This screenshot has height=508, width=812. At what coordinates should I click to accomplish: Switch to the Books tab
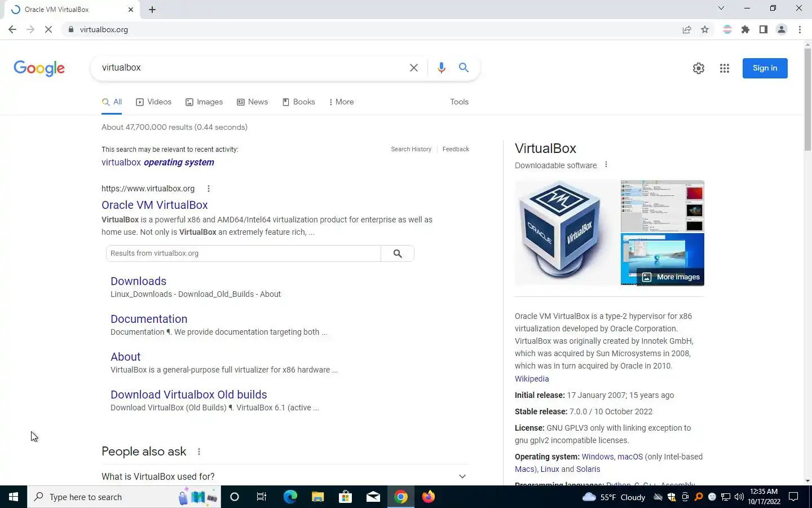pyautogui.click(x=298, y=102)
